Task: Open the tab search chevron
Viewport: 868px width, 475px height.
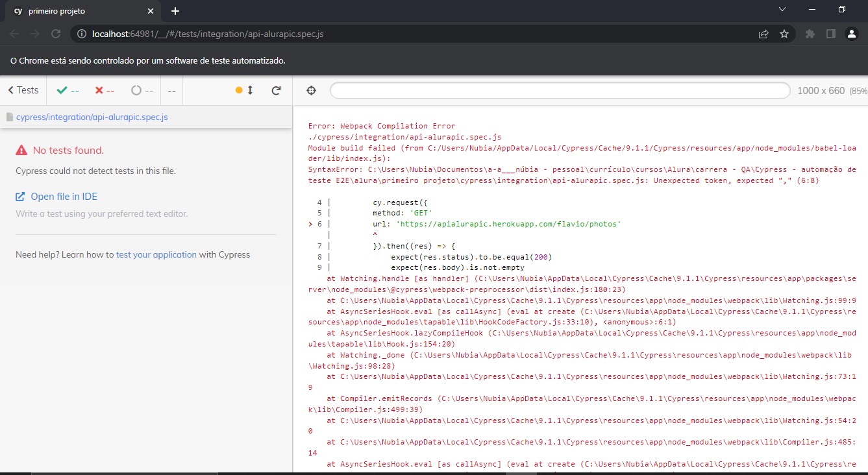Action: pos(782,9)
